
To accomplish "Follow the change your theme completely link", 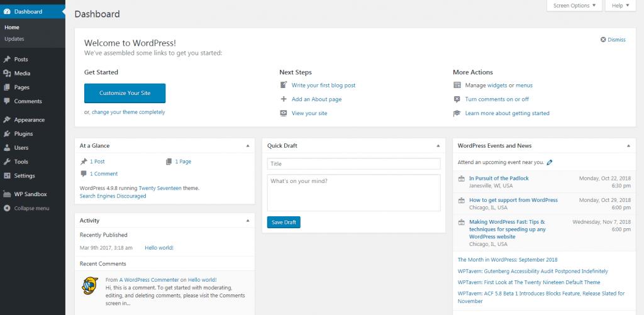I will pyautogui.click(x=128, y=112).
